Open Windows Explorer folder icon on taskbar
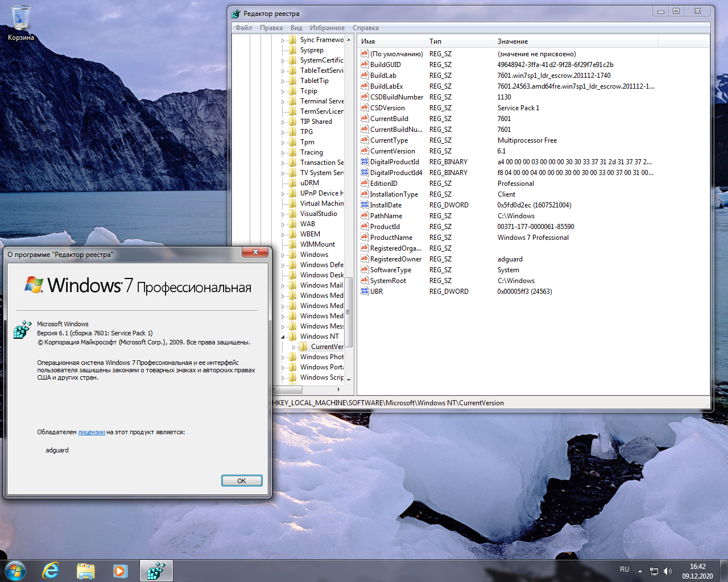728x582 pixels. coord(86,571)
